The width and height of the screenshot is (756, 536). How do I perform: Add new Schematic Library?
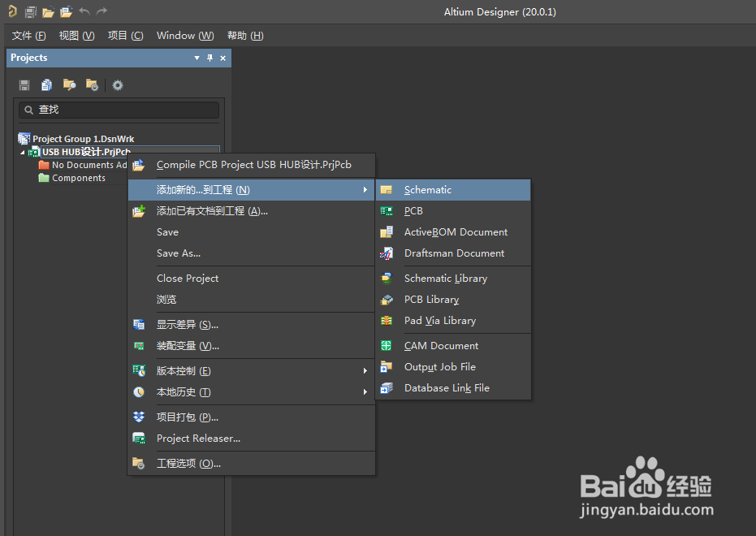[453, 279]
